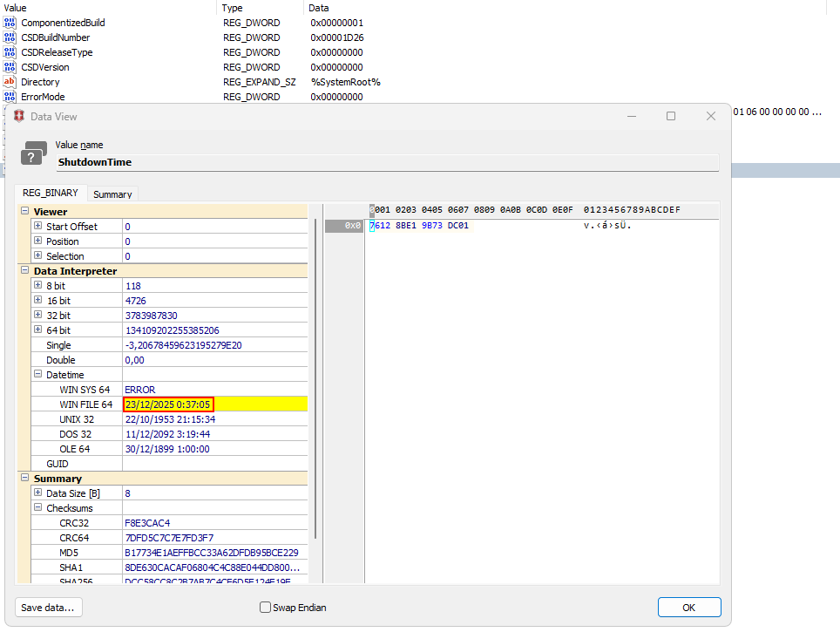Click the CSDReleaseType binary value icon
The width and height of the screenshot is (840, 632).
pos(10,52)
